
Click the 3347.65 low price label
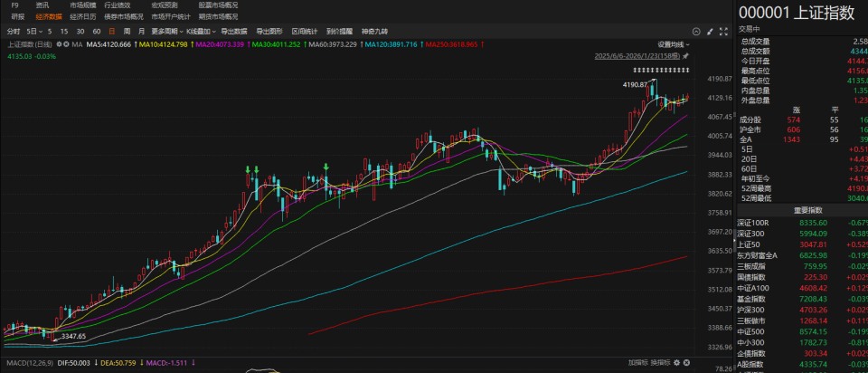(x=73, y=336)
